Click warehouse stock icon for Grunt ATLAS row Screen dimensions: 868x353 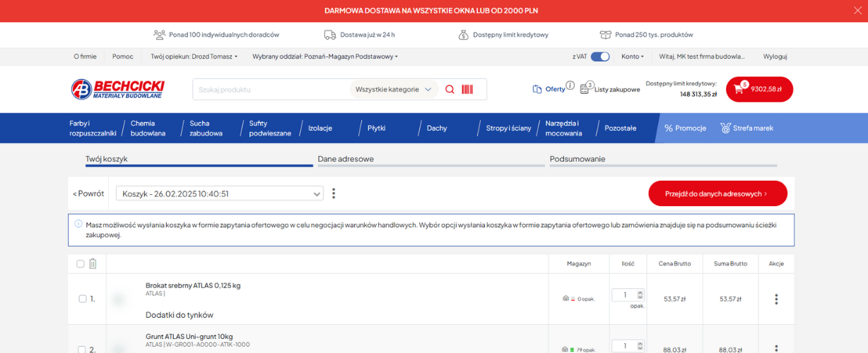(x=565, y=349)
